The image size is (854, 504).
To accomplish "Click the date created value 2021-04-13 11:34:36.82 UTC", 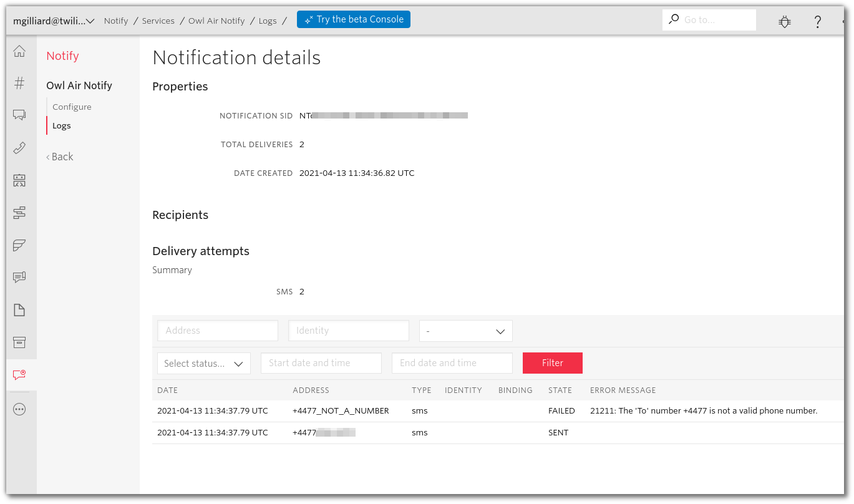I will [x=357, y=173].
